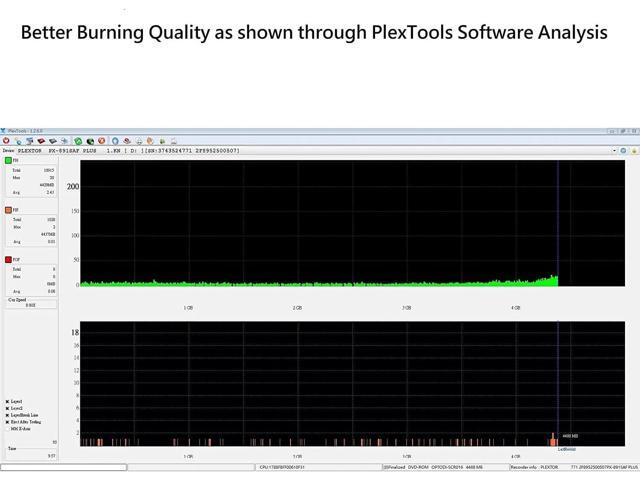The width and height of the screenshot is (640, 480).
Task: Minimize the PlexTools window
Action: 612,131
